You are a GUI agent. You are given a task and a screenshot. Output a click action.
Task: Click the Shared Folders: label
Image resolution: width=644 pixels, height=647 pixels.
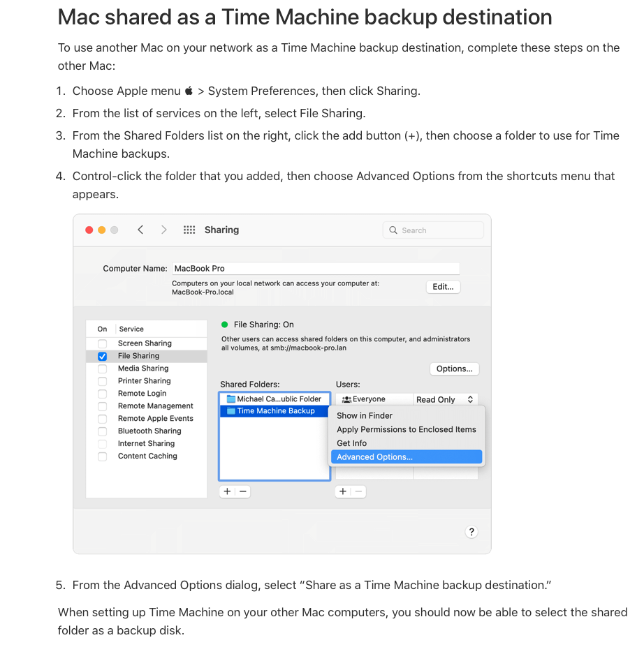(x=250, y=384)
